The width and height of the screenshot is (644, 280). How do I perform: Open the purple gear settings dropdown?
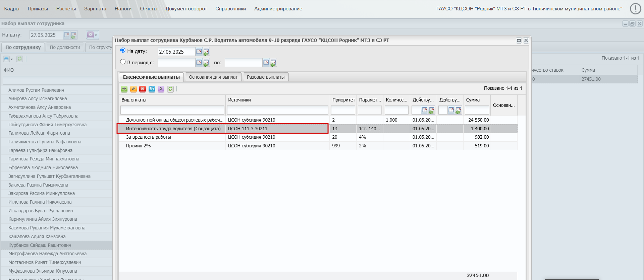[x=92, y=35]
